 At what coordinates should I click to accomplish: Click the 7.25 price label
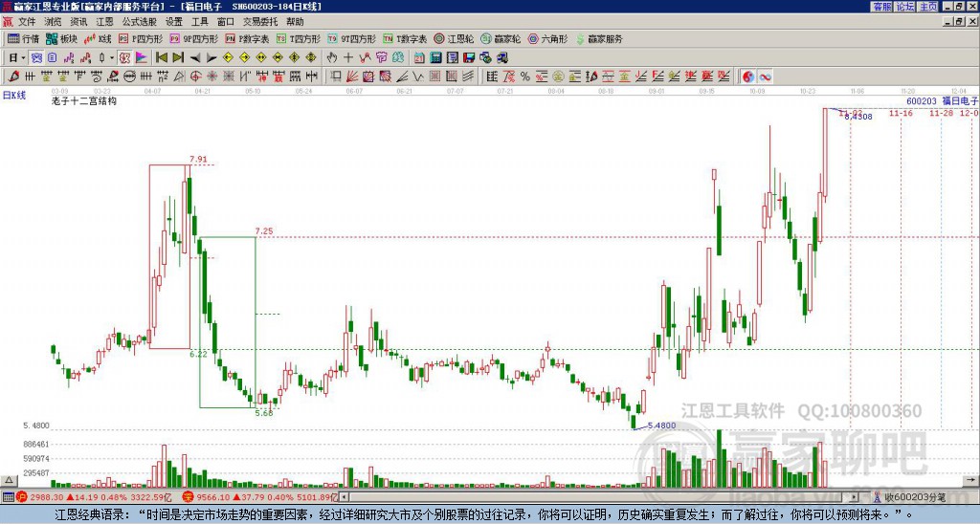coord(264,231)
